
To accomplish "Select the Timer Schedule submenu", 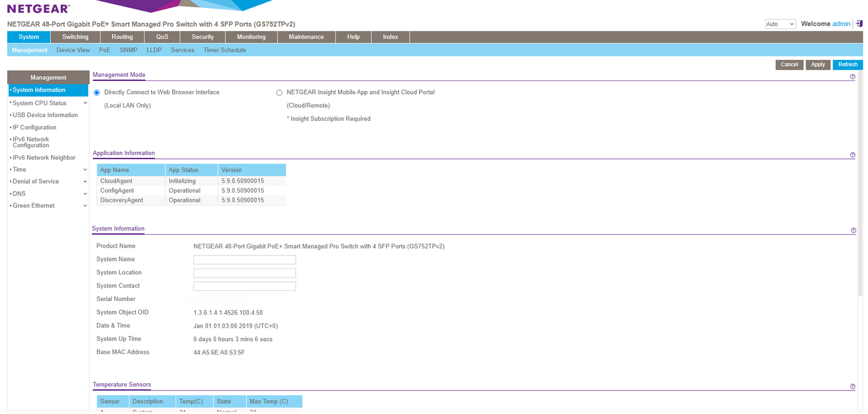I will pyautogui.click(x=225, y=50).
